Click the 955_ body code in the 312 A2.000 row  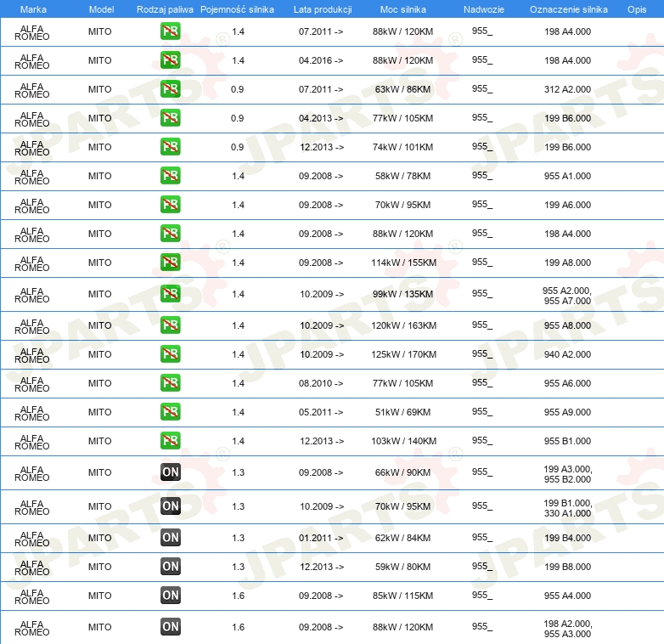[x=482, y=89]
